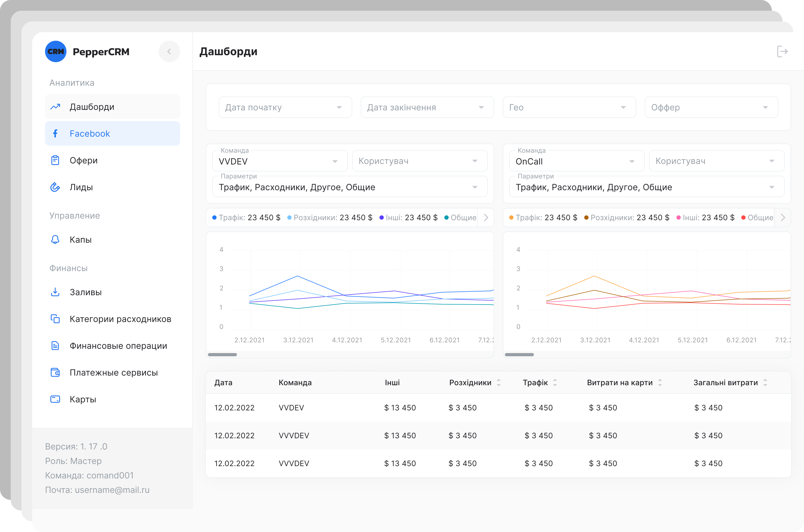This screenshot has width=804, height=532.
Task: Open the Дата початку dropdown
Action: click(285, 107)
